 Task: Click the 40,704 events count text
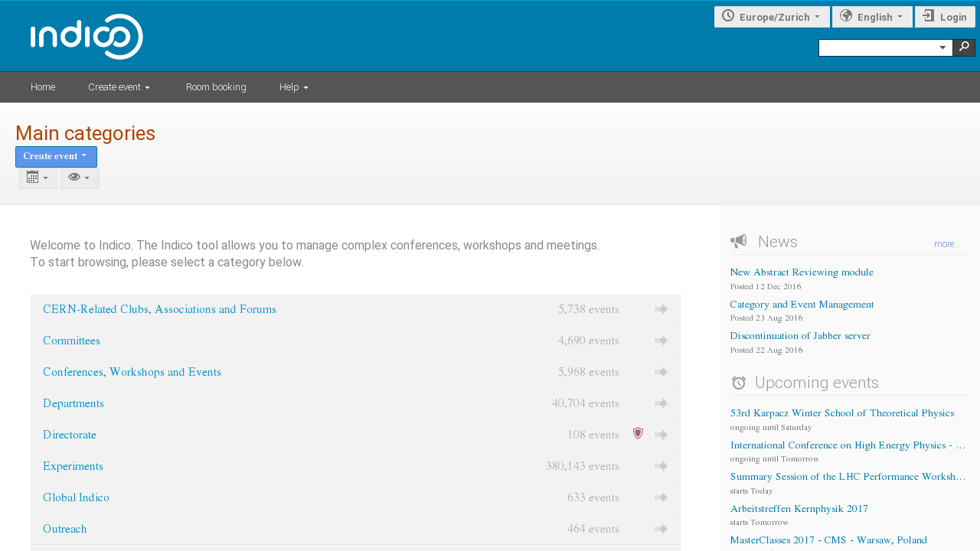coord(586,403)
